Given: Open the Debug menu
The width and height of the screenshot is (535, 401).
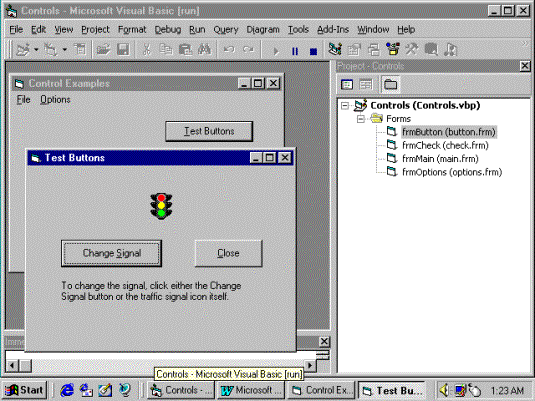Looking at the screenshot, I should (x=168, y=30).
